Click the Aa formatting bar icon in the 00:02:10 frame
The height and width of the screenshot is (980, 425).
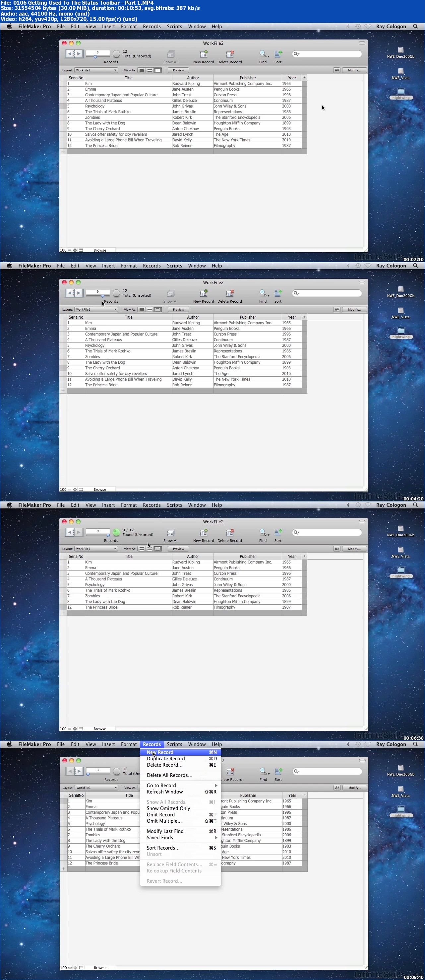(x=337, y=70)
